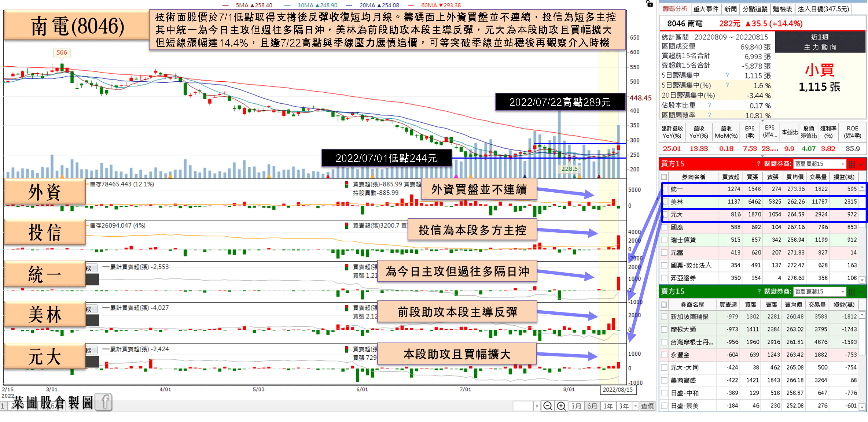Select the 新加坡商瑞銀 row checkbox
The height and width of the screenshot is (422, 868).
click(x=664, y=317)
